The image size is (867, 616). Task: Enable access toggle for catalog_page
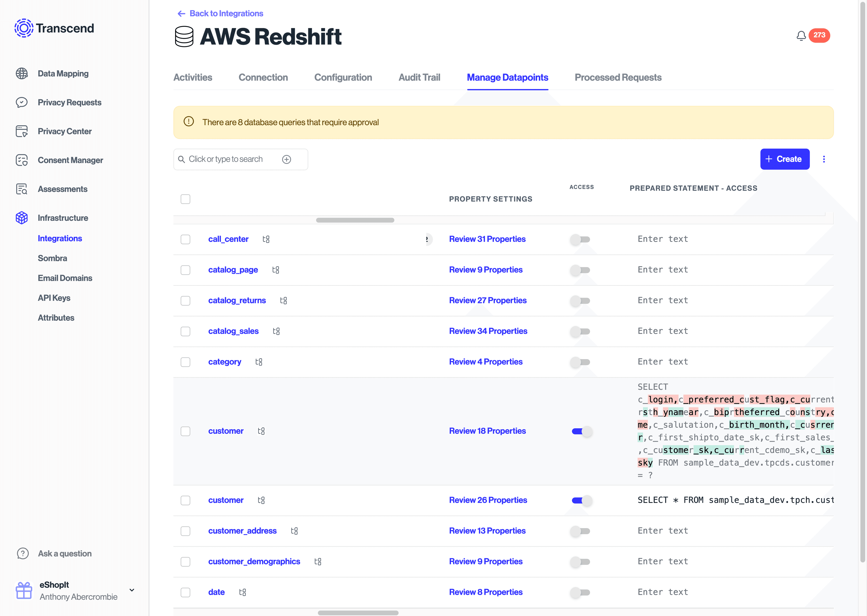[x=580, y=270]
